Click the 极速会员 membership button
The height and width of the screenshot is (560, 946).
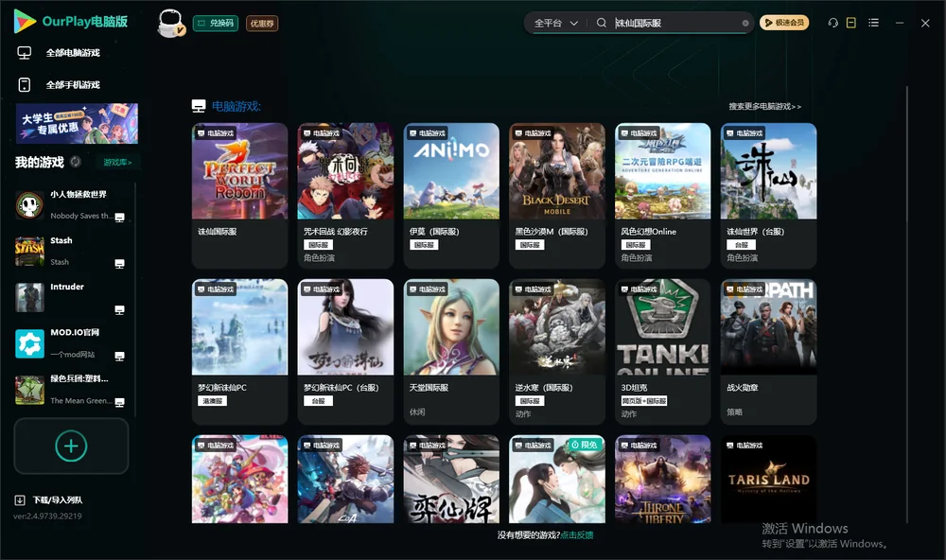coord(784,23)
